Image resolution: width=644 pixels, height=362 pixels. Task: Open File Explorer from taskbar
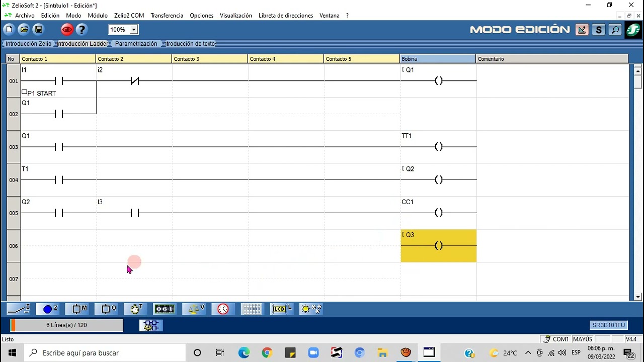tap(382, 353)
